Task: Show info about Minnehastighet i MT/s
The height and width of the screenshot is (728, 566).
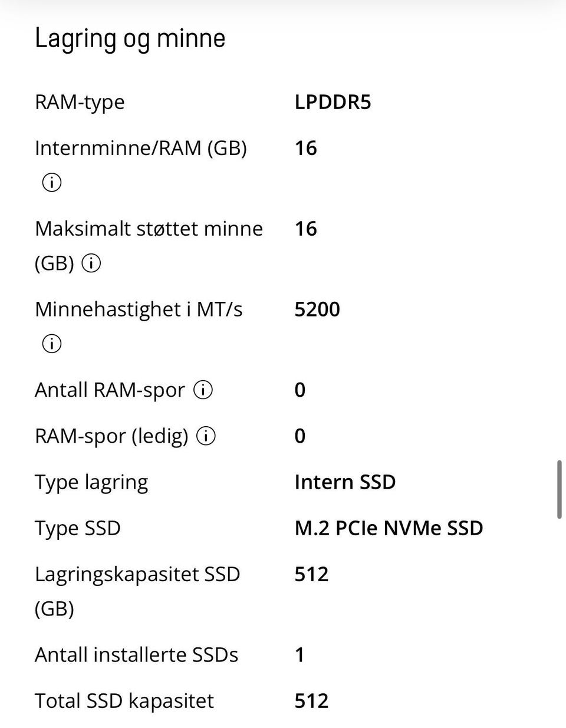Action: (x=52, y=344)
